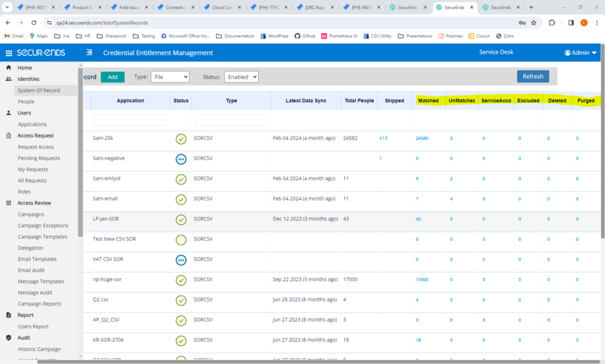This screenshot has width=605, height=364.
Task: Click the status checkmark icon for KR-SOR-2706
Action: 181,341
